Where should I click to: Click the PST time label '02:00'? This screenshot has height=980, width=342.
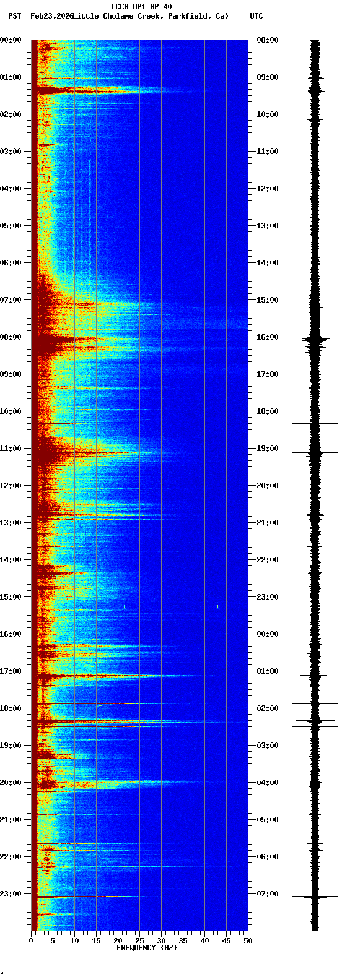click(11, 114)
